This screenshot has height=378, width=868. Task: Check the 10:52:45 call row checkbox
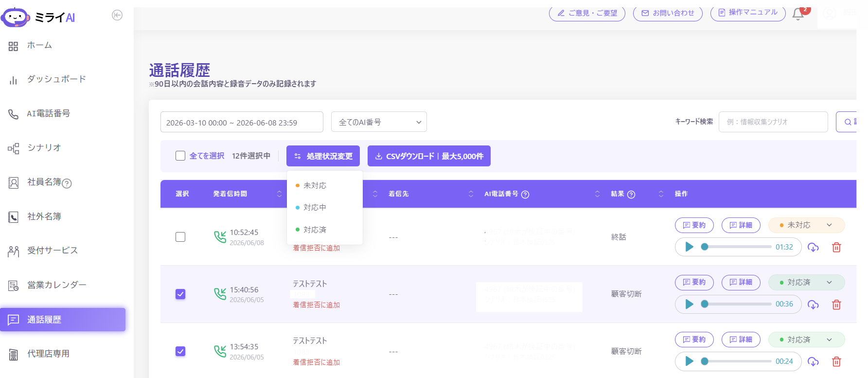(x=180, y=237)
